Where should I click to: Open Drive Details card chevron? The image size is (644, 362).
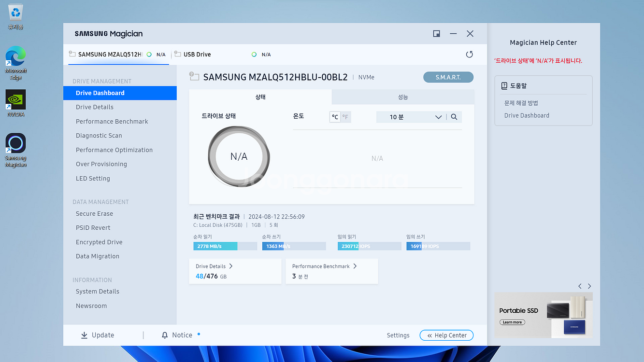coord(231,266)
